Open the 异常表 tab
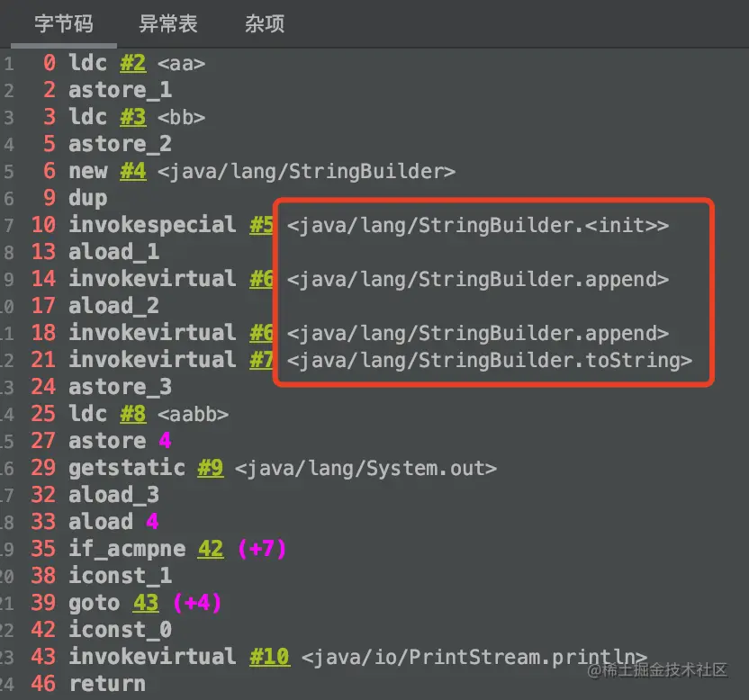Viewport: 749px width, 700px height. 168,23
